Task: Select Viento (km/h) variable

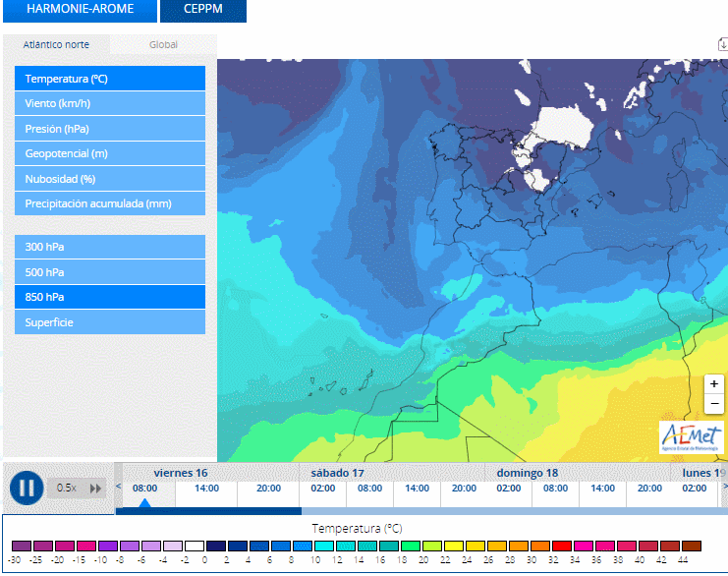Action: pyautogui.click(x=110, y=103)
